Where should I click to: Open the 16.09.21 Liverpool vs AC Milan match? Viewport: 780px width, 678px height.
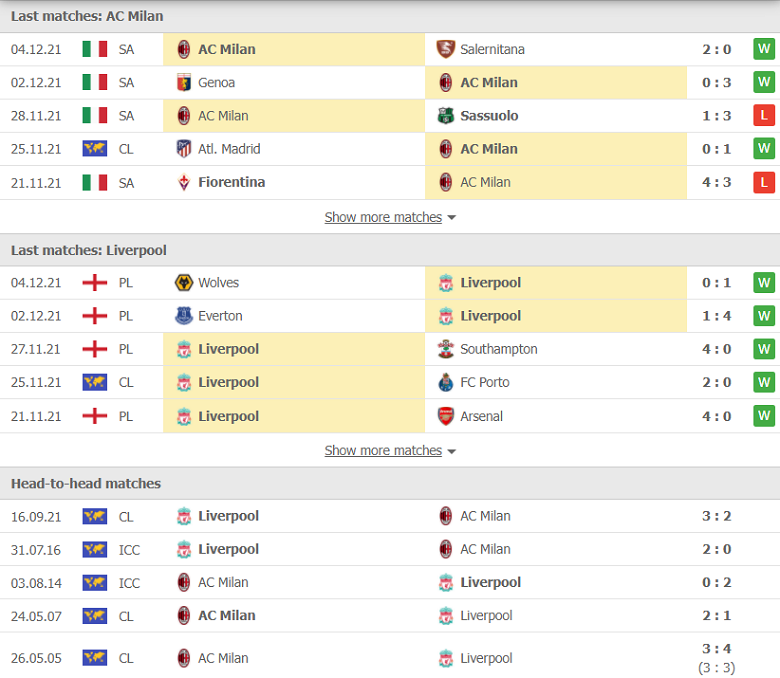click(x=390, y=516)
